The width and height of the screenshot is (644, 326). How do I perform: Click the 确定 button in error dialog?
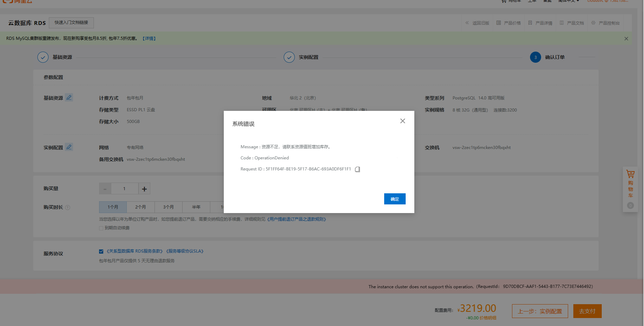click(395, 199)
